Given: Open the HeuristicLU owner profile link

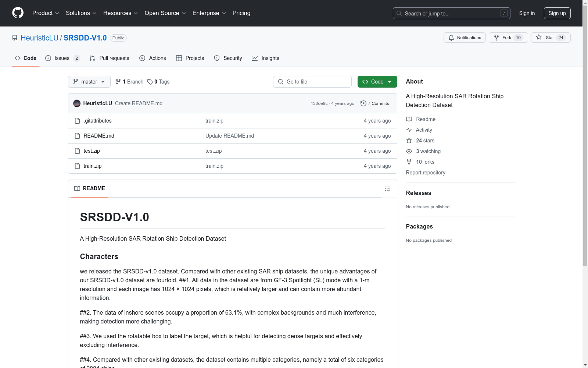Looking at the screenshot, I should pyautogui.click(x=39, y=38).
